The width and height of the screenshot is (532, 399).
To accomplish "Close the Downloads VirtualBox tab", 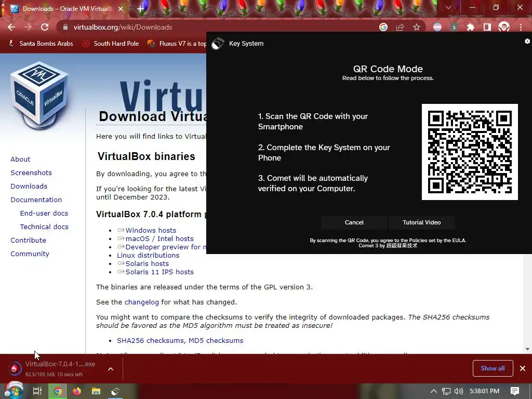I will 121,9.
